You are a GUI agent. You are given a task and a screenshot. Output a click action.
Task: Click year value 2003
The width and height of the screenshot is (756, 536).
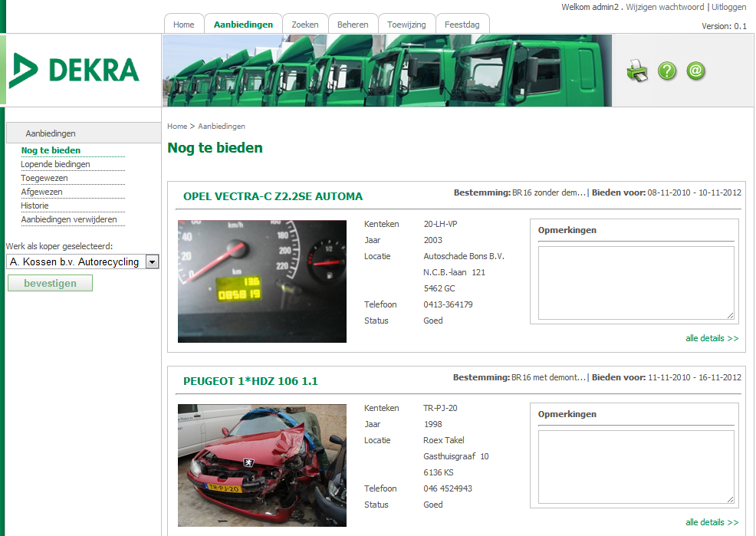point(433,240)
